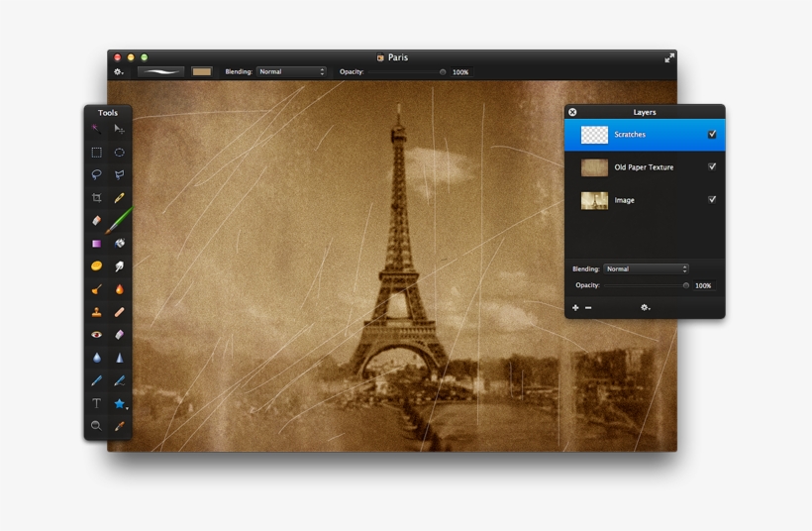Click Opacity slider in Layers panel

[647, 285]
